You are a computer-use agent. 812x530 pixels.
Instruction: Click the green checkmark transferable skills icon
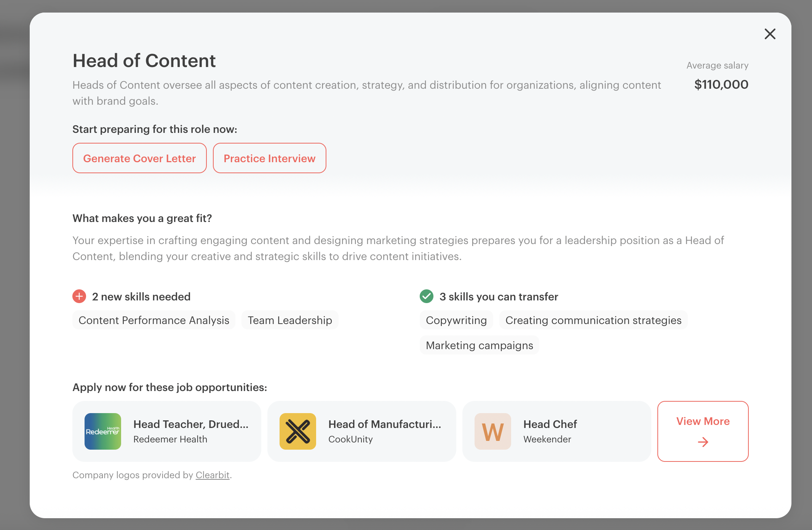pyautogui.click(x=427, y=296)
